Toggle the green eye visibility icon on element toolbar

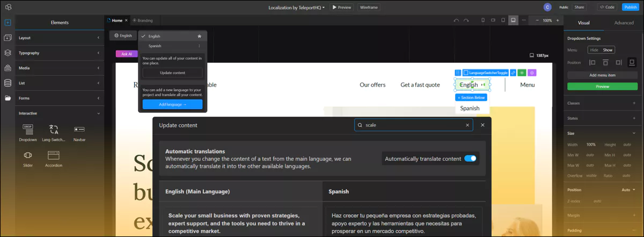[x=522, y=73]
